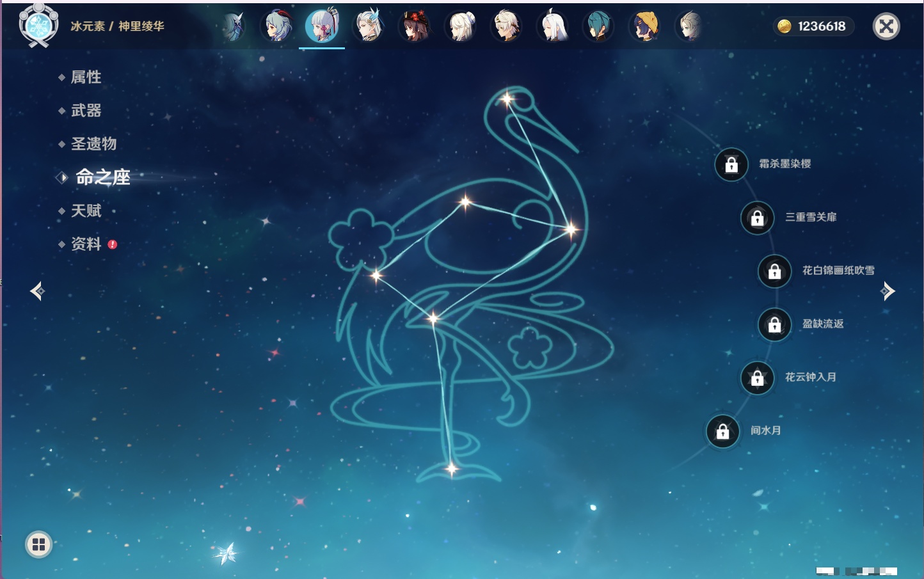
Task: Choose the teal-haired character portrait
Action: pyautogui.click(x=598, y=26)
